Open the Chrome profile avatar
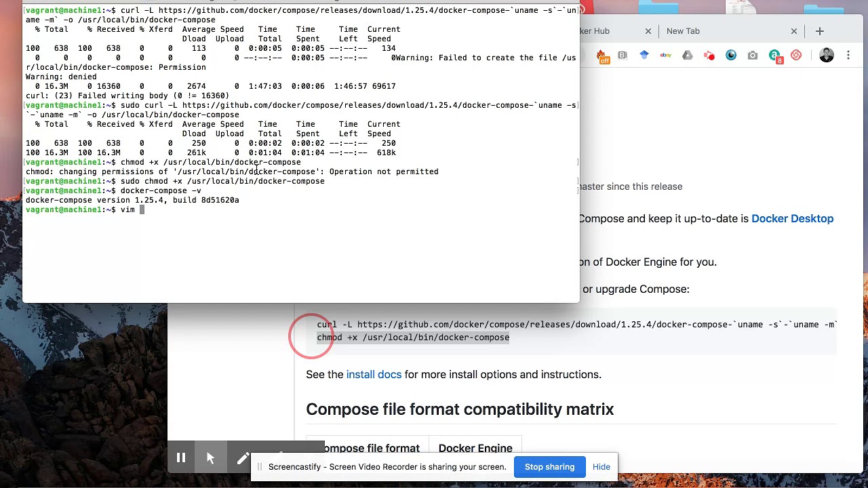Viewport: 868px width, 488px height. point(826,56)
